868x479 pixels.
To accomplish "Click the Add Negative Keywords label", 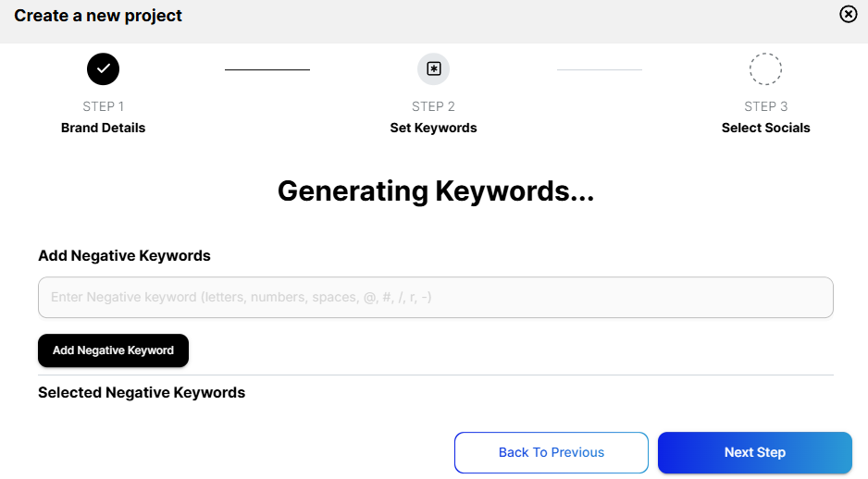I will coord(124,255).
